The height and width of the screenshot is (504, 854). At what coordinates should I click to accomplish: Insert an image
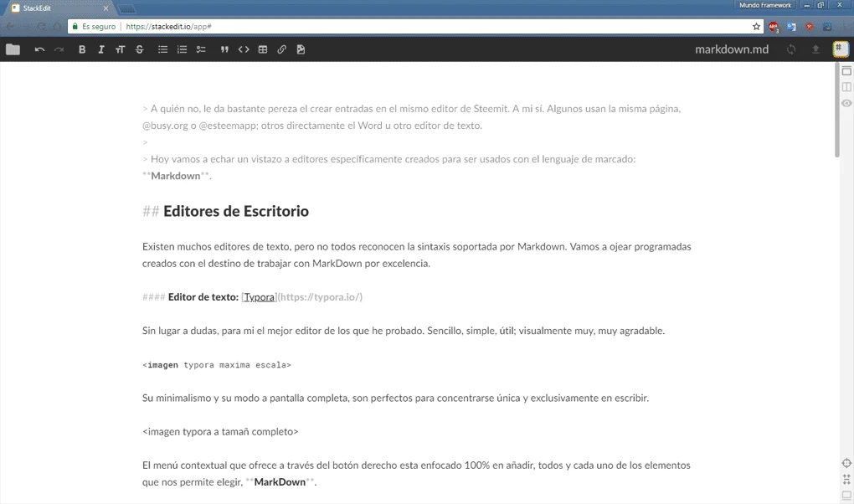coord(300,49)
